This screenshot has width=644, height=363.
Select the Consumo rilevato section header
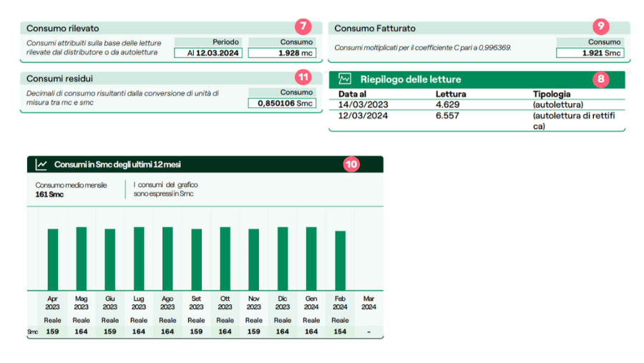63,28
